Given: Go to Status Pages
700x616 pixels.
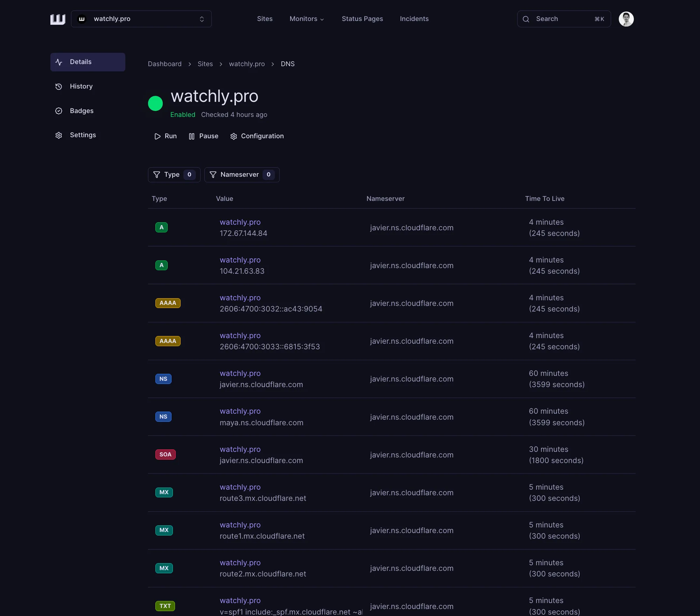Looking at the screenshot, I should click(362, 19).
